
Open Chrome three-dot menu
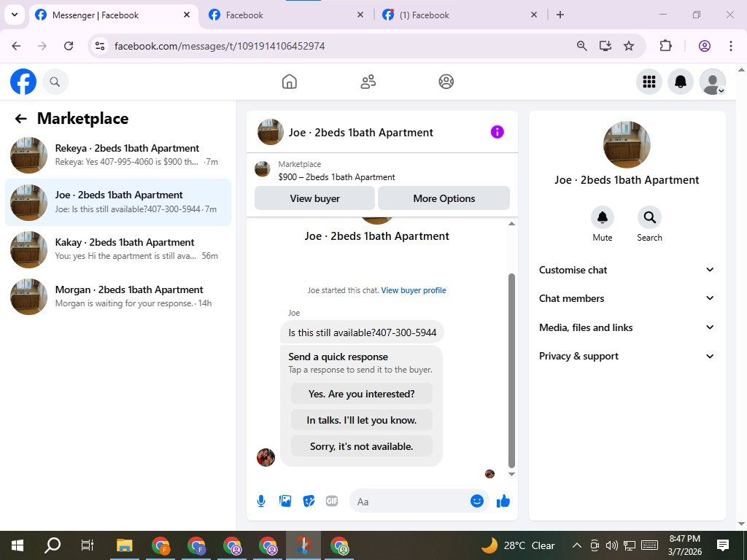coord(731,46)
